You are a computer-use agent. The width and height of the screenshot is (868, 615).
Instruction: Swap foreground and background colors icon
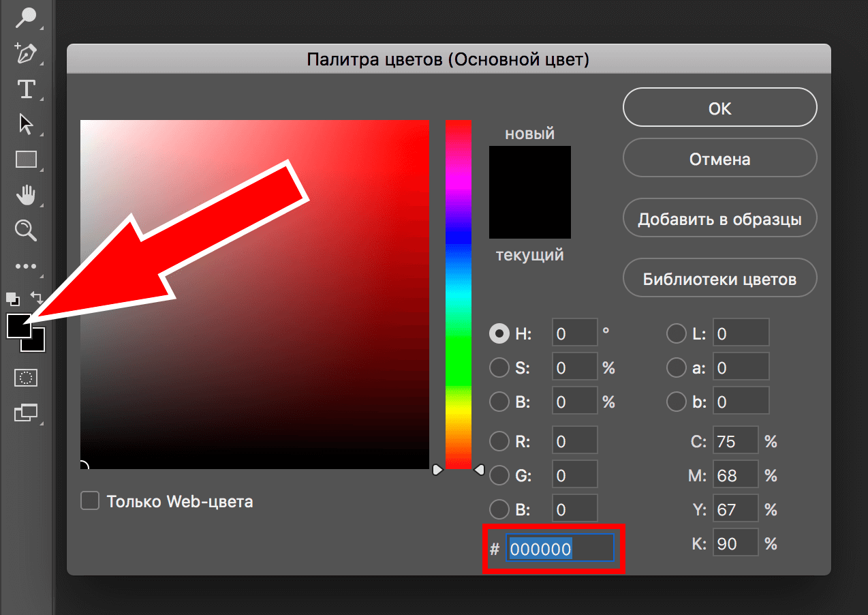click(x=37, y=298)
